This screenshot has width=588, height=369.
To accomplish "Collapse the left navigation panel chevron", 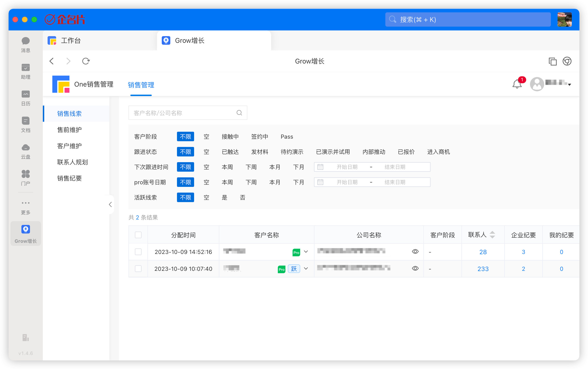I will (x=110, y=204).
